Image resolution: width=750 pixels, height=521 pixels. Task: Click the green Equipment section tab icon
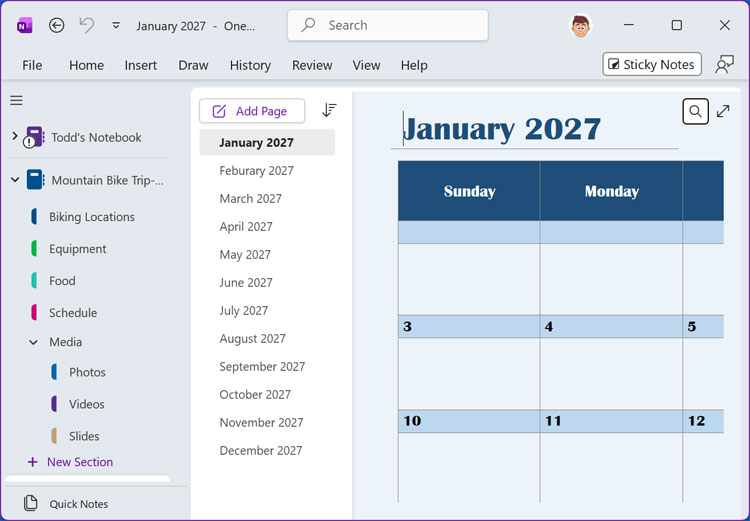(x=34, y=248)
